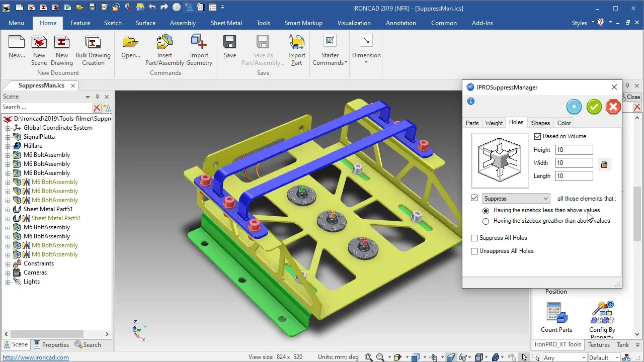644x362 pixels.
Task: Open the Dimension dropdown
Action: [366, 49]
